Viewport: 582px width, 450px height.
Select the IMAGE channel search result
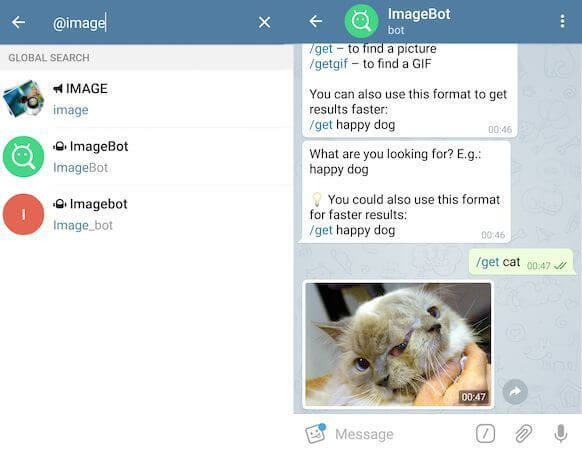click(146, 99)
